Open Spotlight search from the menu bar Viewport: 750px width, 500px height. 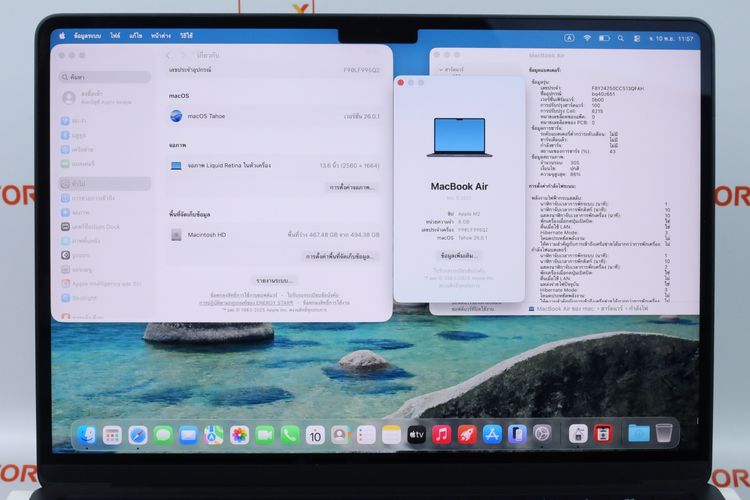[x=620, y=38]
